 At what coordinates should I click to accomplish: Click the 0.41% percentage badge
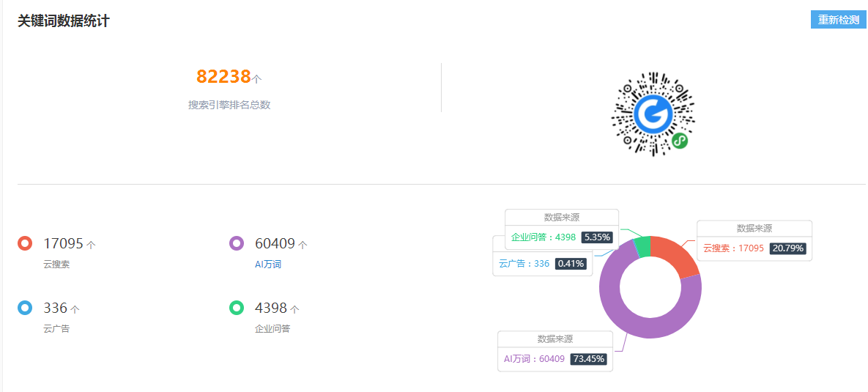click(x=571, y=264)
